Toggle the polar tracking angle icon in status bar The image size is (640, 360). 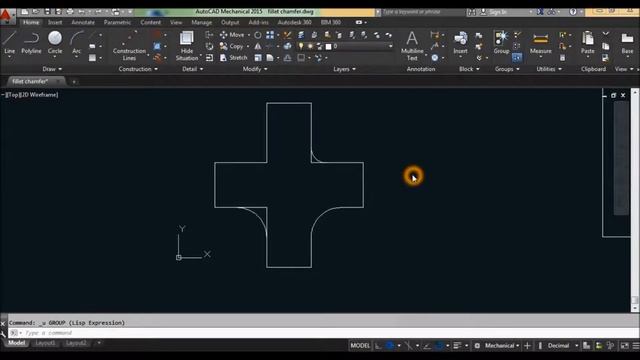click(x=427, y=346)
